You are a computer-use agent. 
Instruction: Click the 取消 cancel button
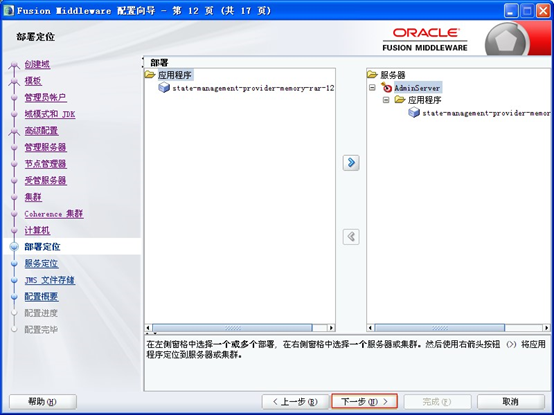(511, 402)
